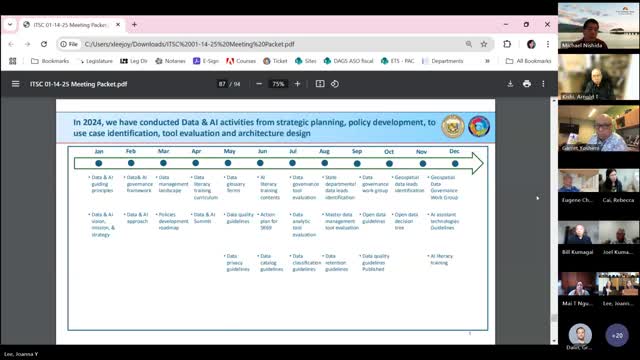Select Michael Nishida's video tile

599,26
